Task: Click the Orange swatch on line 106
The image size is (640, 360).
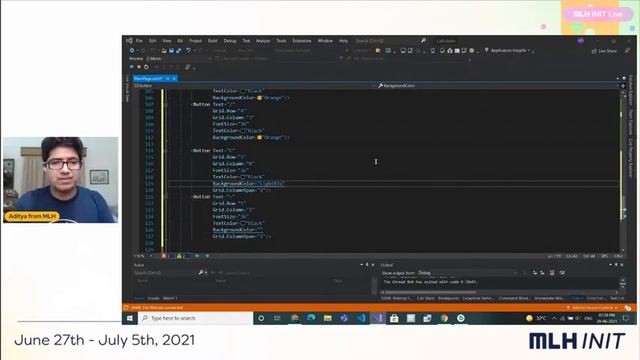Action: [x=260, y=98]
